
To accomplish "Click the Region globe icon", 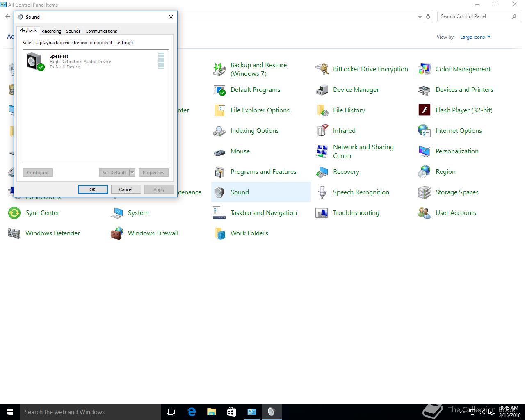I will [425, 172].
